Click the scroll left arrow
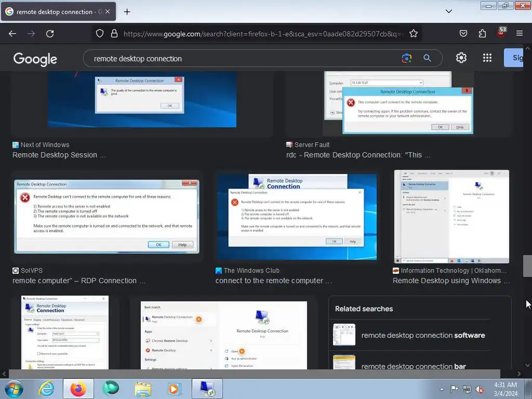The width and height of the screenshot is (532, 399). [x=4, y=374]
